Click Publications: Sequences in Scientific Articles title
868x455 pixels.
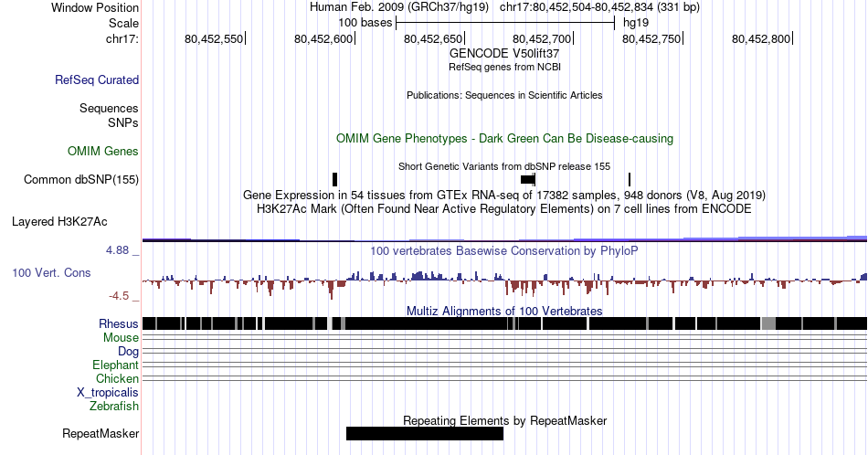(x=504, y=95)
